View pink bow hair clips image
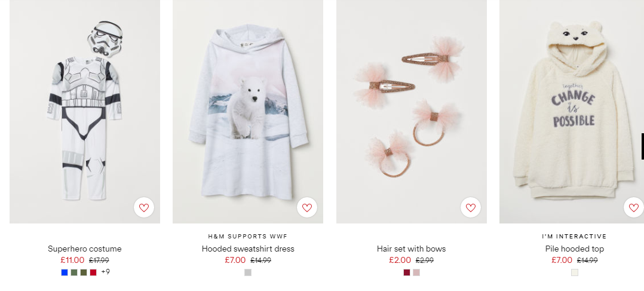The width and height of the screenshot is (644, 291). coord(412,111)
